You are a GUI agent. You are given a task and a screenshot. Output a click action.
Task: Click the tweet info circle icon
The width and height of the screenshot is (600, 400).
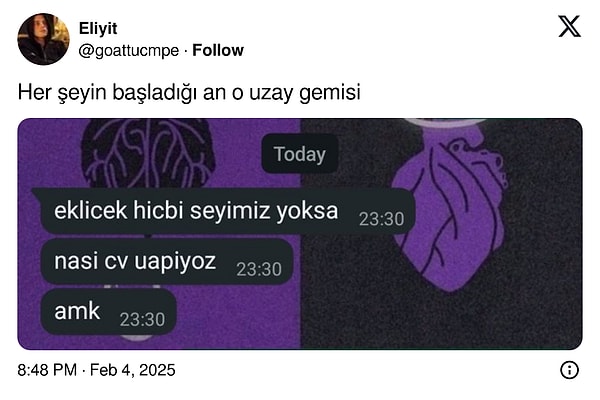coord(569,370)
